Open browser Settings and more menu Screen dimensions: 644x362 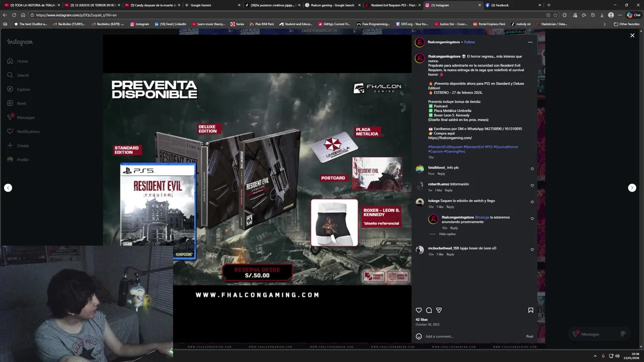620,15
